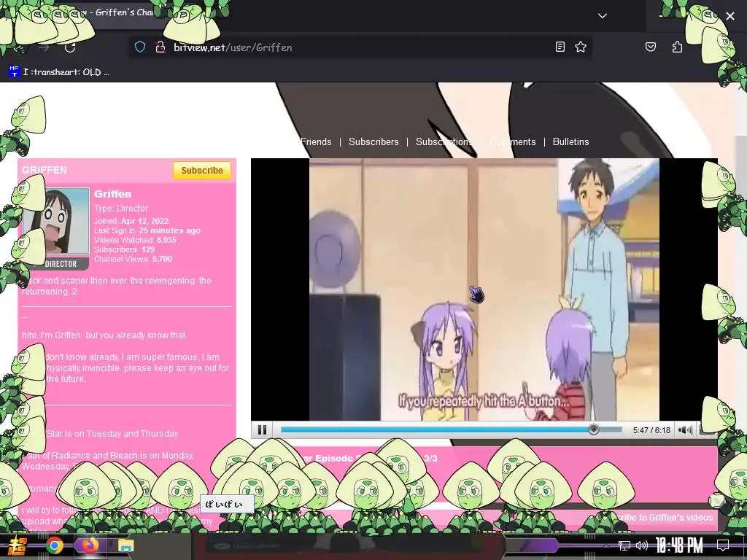The image size is (747, 560).
Task: Toggle reader view icon in address bar
Action: click(560, 47)
